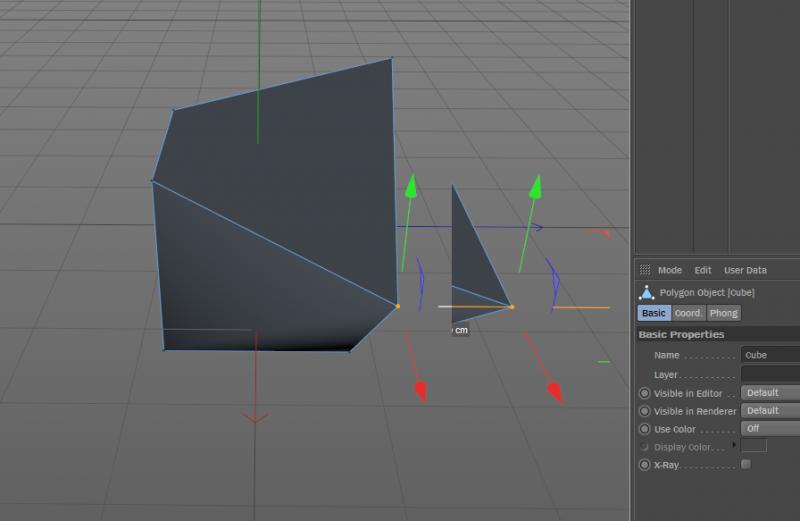Enable the X-Ray checkbox

point(746,464)
